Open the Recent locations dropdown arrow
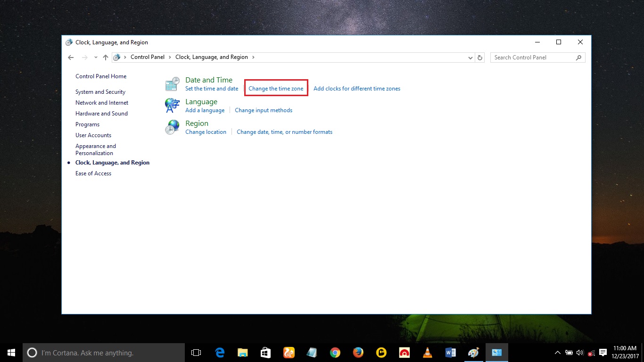The image size is (644, 362). 96,58
